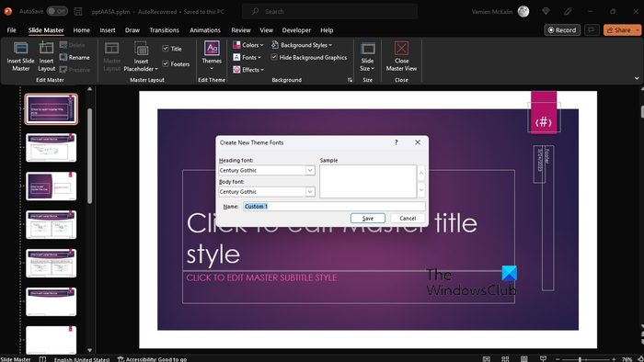Open the Home tab
This screenshot has width=644, height=362.
81,30
